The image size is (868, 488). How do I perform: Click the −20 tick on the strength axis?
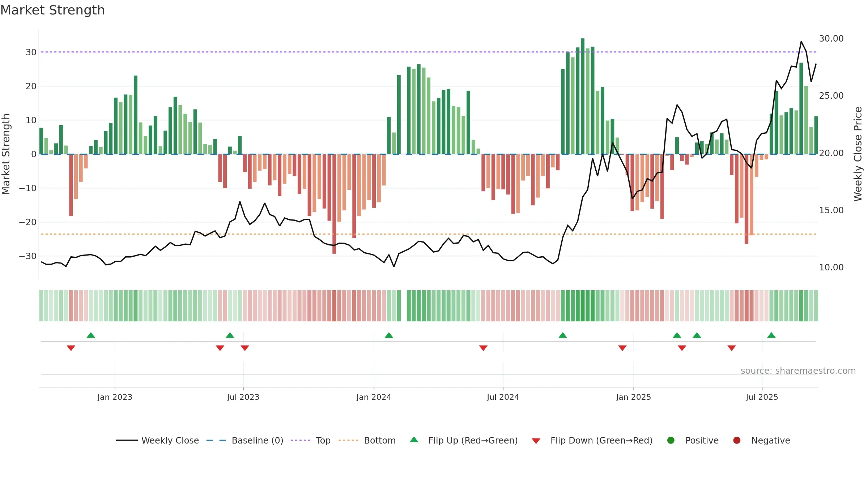tap(28, 222)
